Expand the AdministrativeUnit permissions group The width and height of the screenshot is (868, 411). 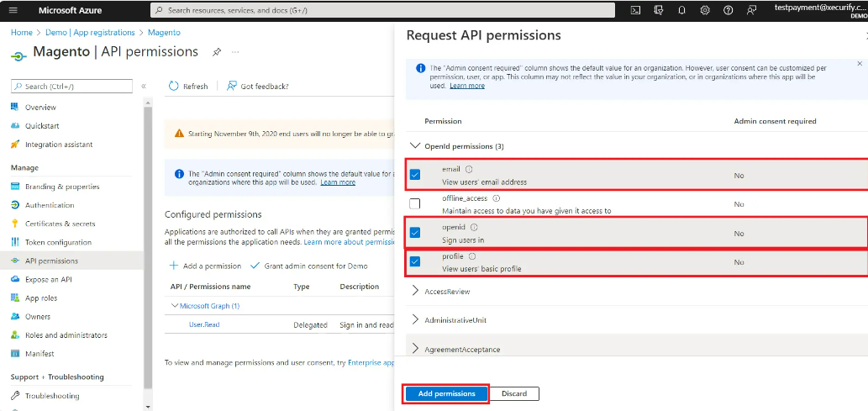pyautogui.click(x=415, y=319)
